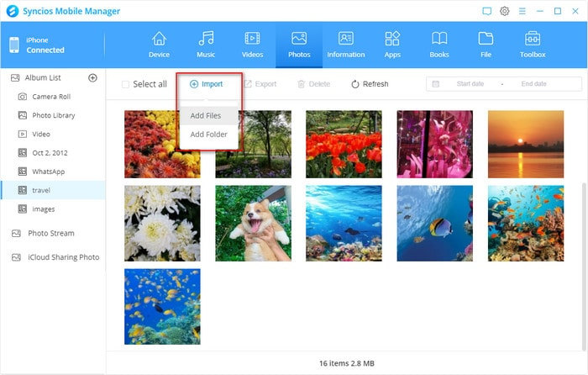
Task: Open Camera Roll album
Action: (53, 97)
